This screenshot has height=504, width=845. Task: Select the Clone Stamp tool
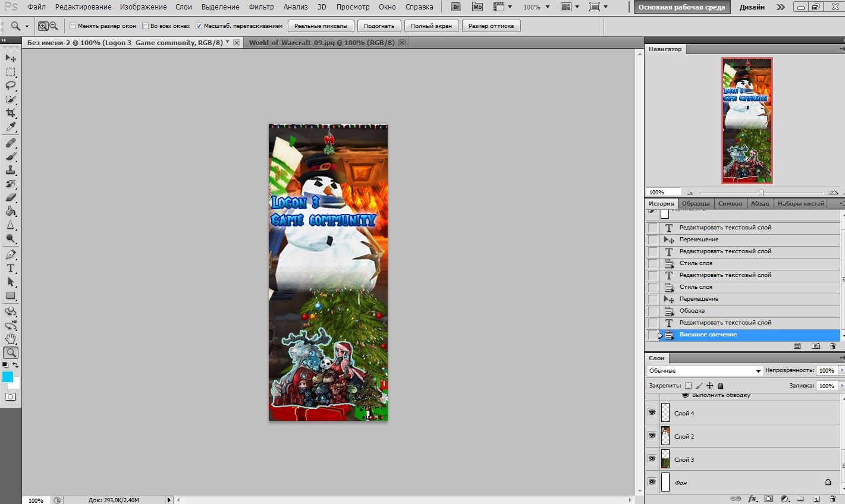click(x=11, y=171)
